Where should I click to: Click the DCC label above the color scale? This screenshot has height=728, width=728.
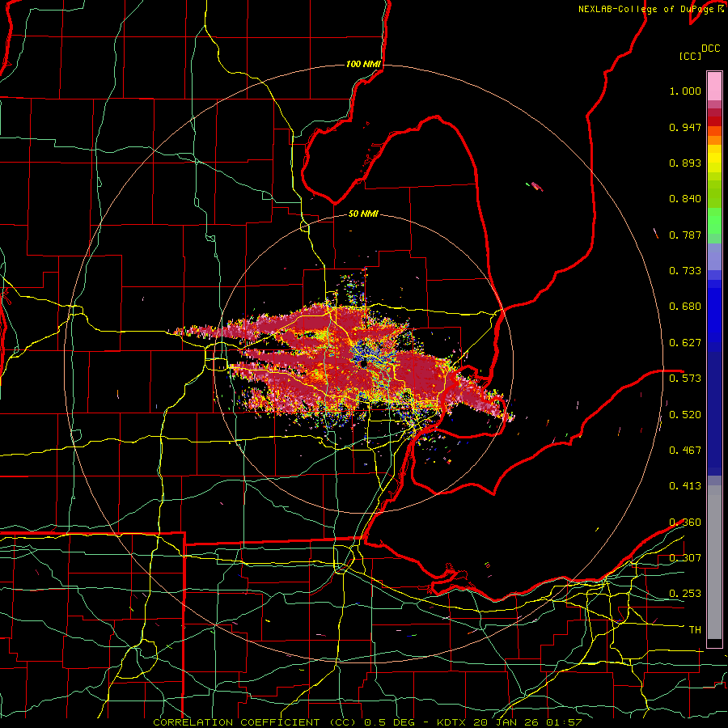coord(711,49)
